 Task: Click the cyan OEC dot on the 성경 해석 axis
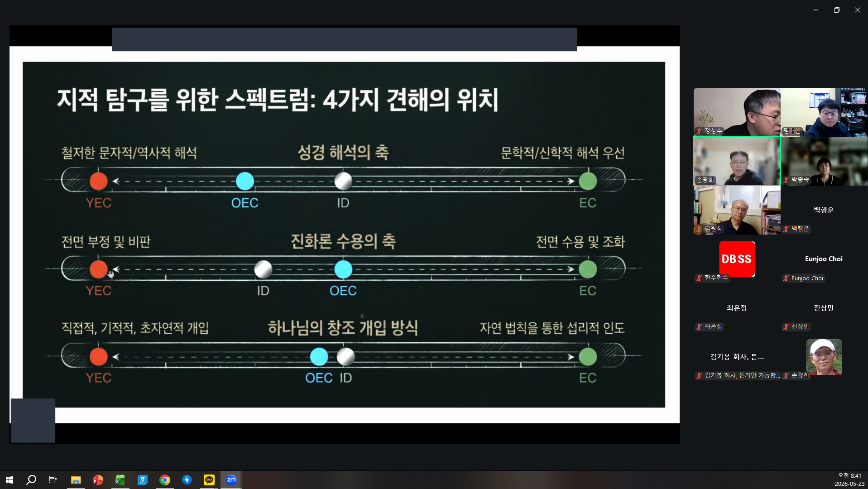tap(245, 181)
